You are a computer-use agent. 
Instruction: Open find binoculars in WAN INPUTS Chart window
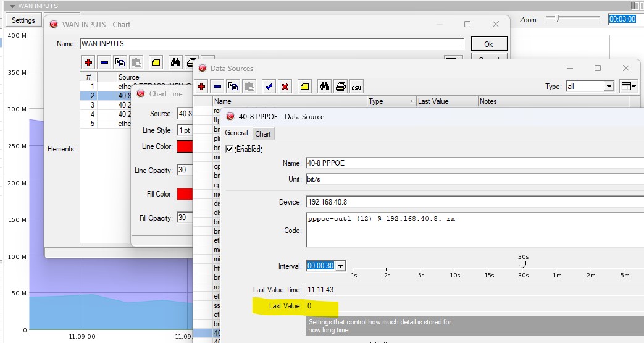[x=176, y=62]
